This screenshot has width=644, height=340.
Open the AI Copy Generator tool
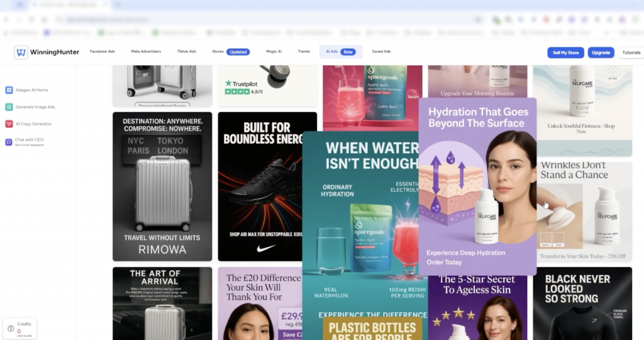pyautogui.click(x=33, y=124)
